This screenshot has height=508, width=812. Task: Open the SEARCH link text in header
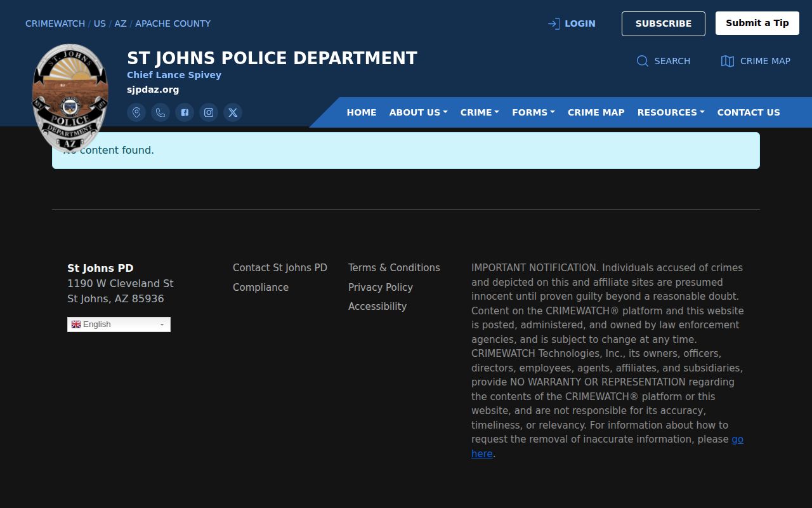click(672, 61)
